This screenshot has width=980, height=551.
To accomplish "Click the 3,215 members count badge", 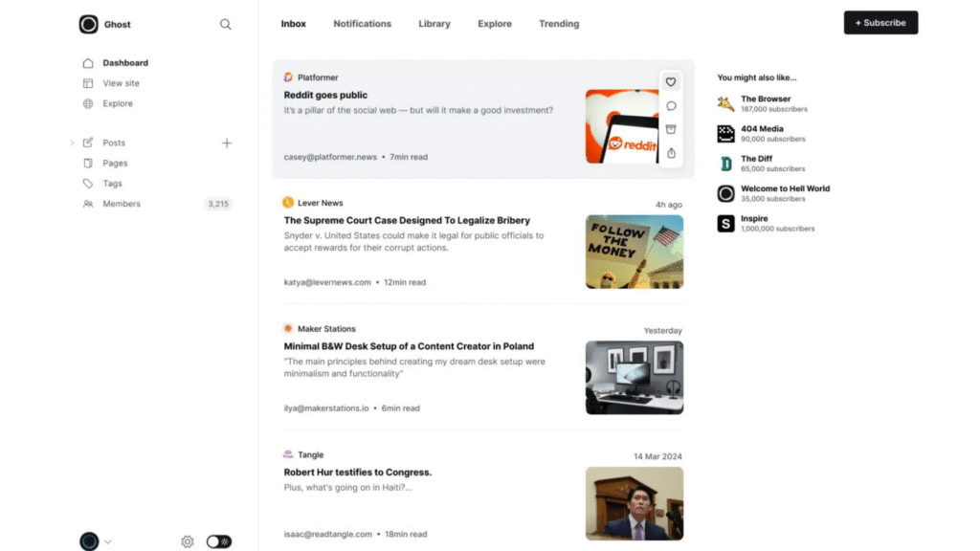I will (x=218, y=204).
